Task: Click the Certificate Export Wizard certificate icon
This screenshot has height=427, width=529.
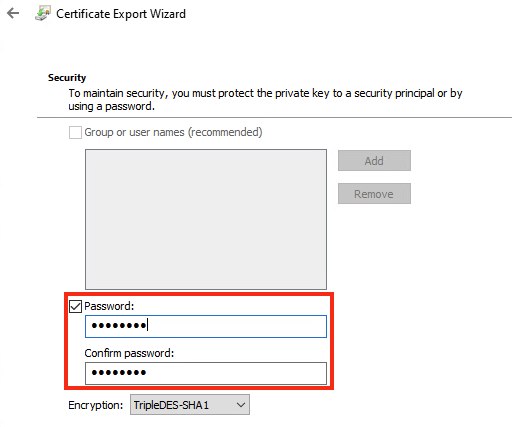Action: point(43,13)
